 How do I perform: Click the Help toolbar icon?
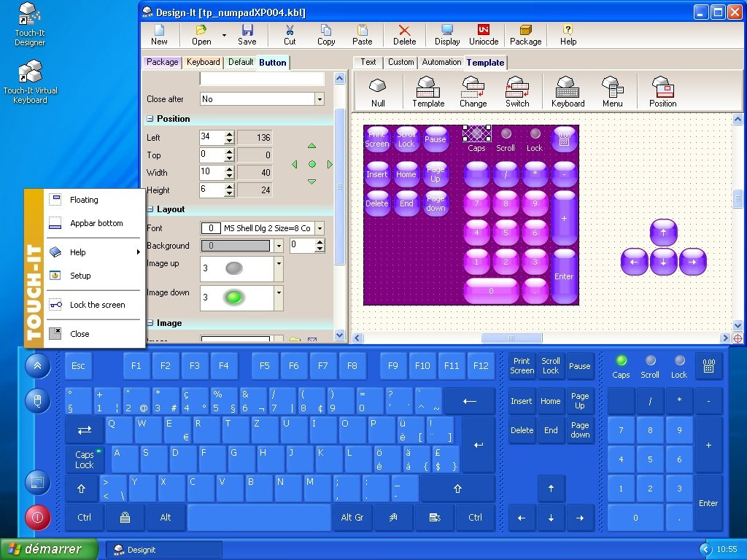tap(568, 31)
